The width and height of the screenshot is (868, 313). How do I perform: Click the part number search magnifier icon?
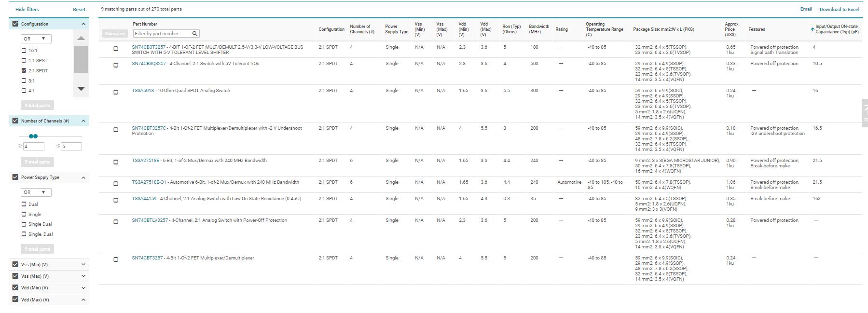pyautogui.click(x=195, y=34)
